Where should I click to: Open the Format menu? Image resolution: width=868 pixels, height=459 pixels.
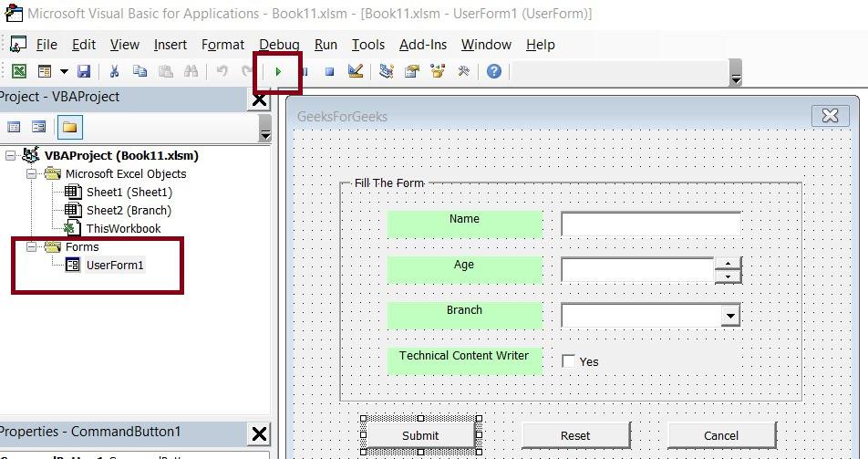click(x=222, y=45)
